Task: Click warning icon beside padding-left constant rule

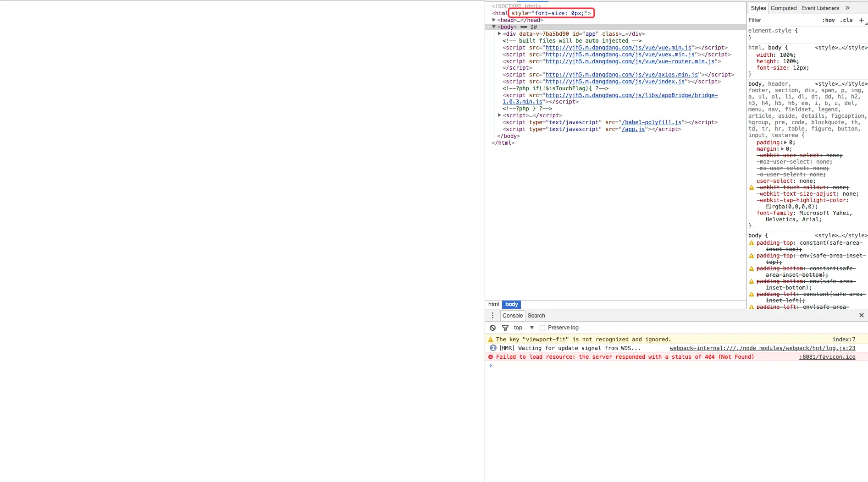Action: (x=752, y=294)
